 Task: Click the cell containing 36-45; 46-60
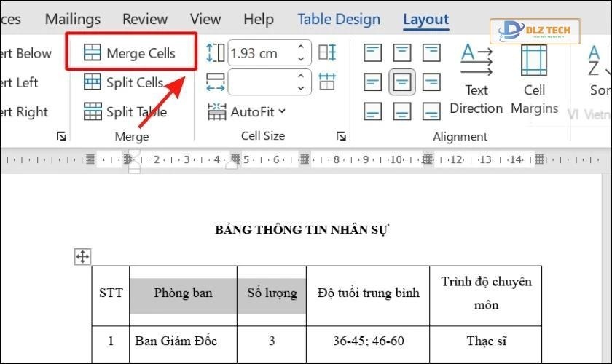pyautogui.click(x=368, y=344)
